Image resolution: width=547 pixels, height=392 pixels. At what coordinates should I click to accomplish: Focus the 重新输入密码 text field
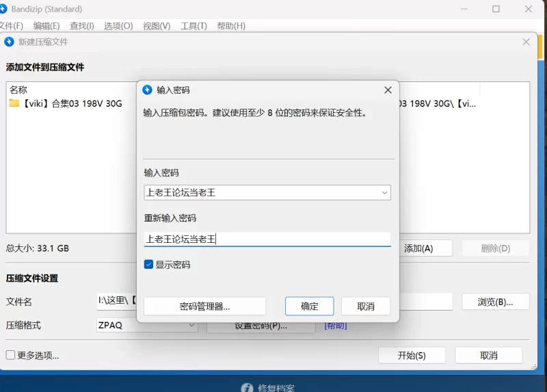pyautogui.click(x=267, y=239)
